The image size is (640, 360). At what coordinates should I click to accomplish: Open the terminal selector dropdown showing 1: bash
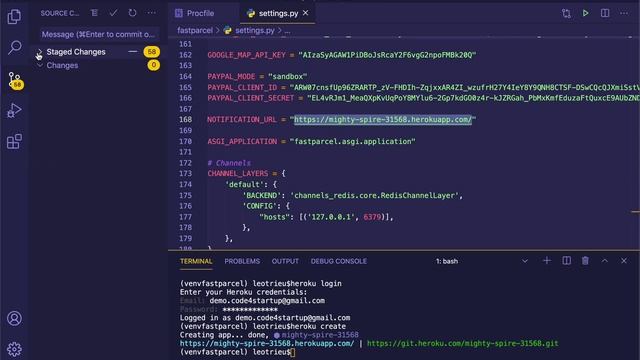pos(482,261)
